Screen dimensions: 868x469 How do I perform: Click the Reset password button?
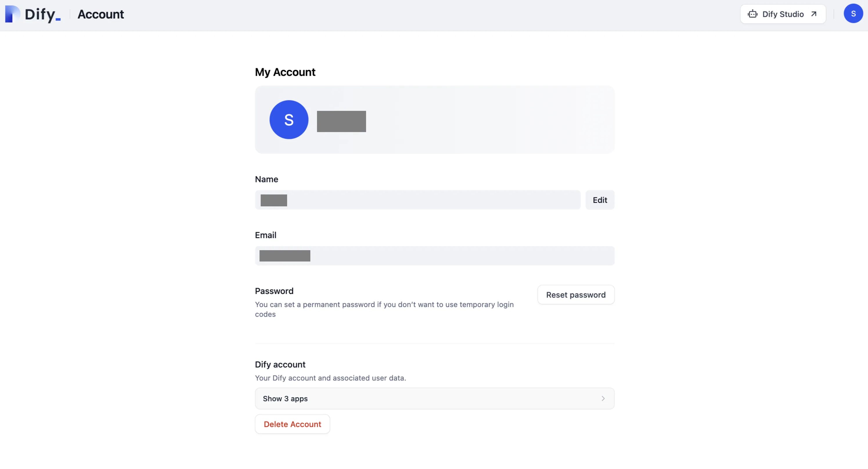(575, 295)
